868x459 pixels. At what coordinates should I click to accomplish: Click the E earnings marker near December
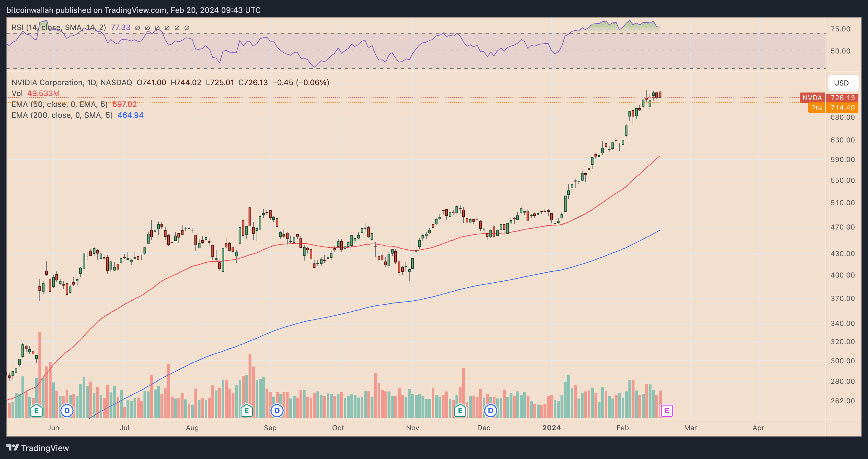(x=460, y=410)
